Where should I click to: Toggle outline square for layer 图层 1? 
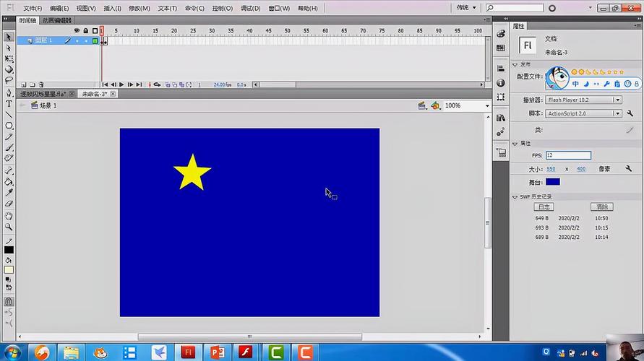[x=95, y=40]
